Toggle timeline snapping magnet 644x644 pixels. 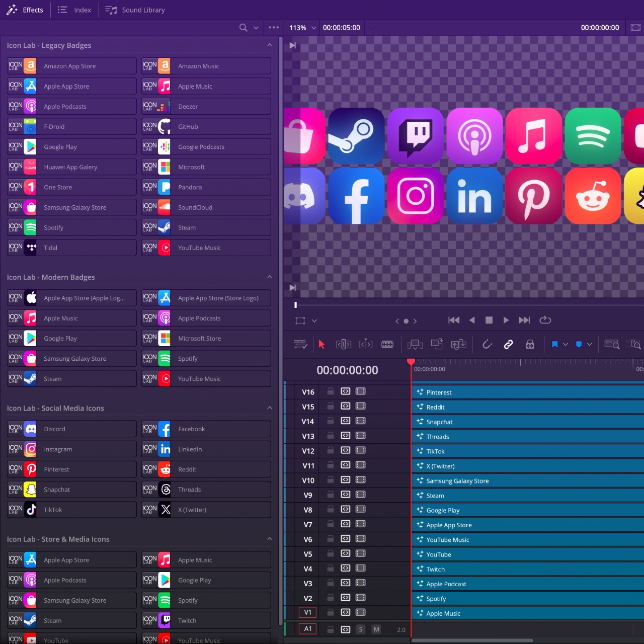tap(487, 344)
